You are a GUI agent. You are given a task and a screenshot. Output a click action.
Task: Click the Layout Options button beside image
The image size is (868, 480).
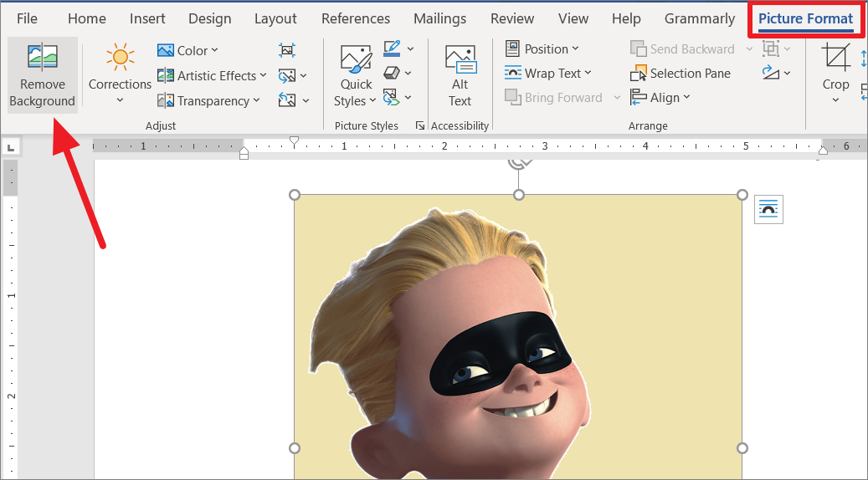click(x=768, y=210)
